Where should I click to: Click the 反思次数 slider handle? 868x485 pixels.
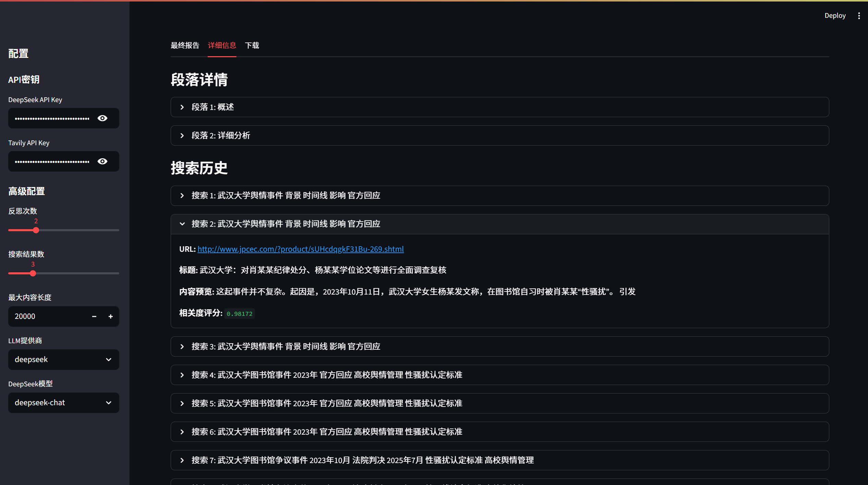36,230
